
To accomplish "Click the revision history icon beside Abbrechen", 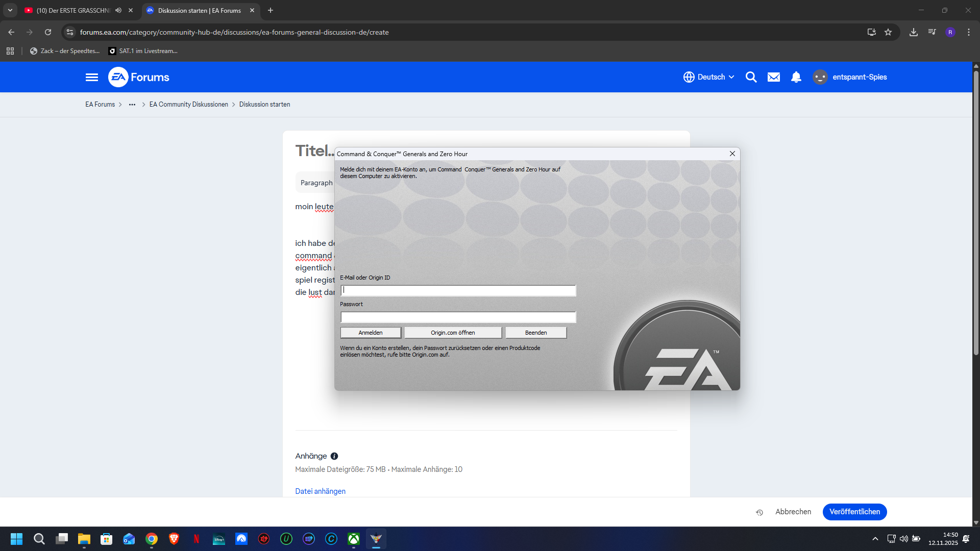I will [x=759, y=512].
